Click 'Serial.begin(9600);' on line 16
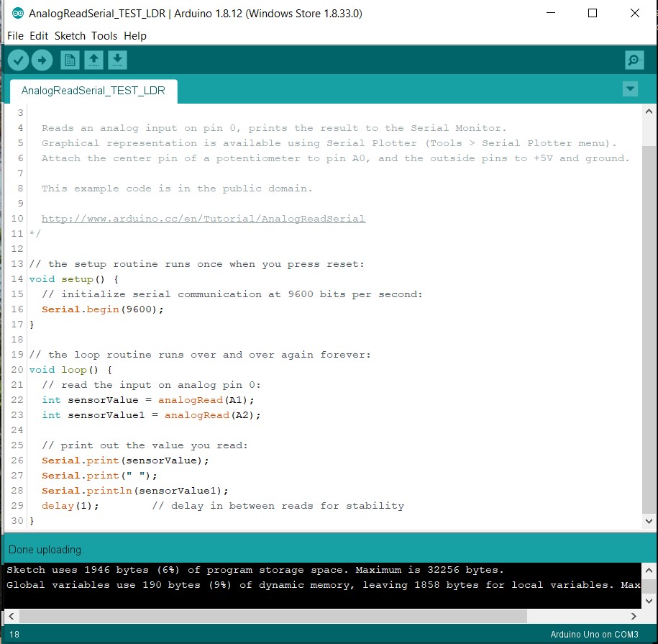 coord(102,309)
